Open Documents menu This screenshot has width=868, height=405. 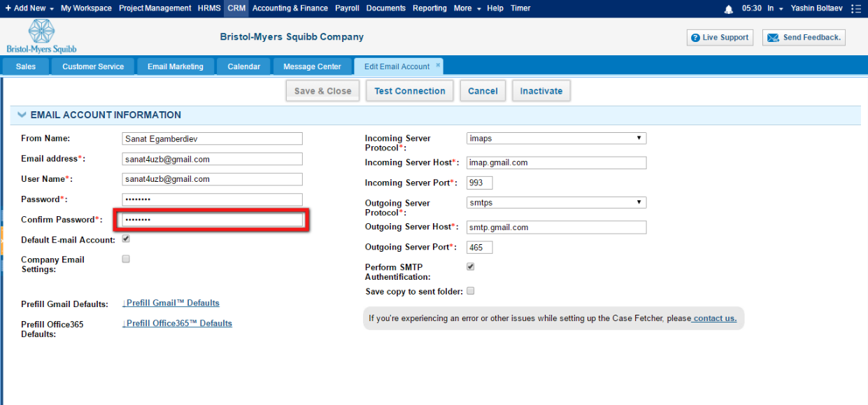click(385, 8)
